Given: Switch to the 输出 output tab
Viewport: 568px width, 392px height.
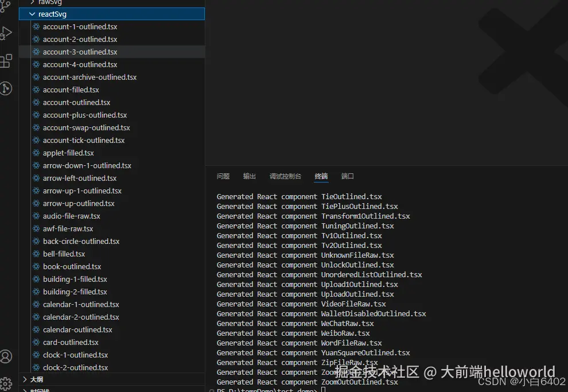Looking at the screenshot, I should pyautogui.click(x=249, y=176).
